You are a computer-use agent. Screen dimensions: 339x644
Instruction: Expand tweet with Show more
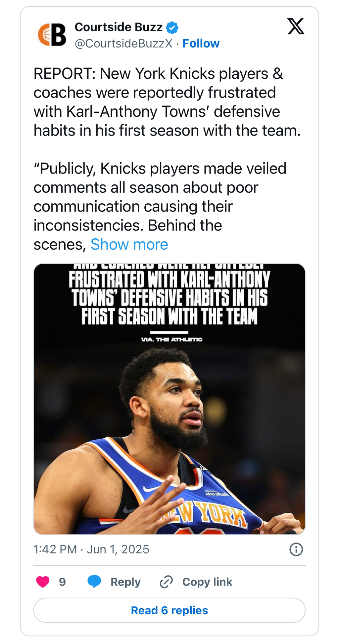129,245
